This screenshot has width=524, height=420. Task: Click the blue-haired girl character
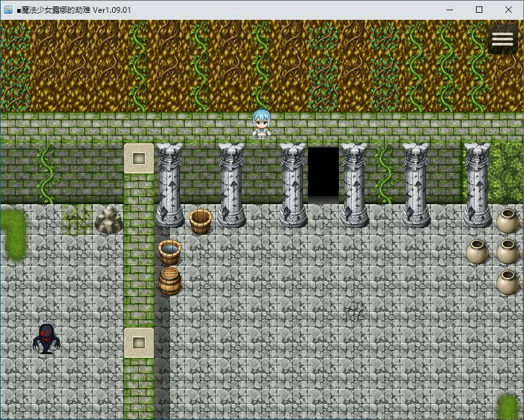261,124
